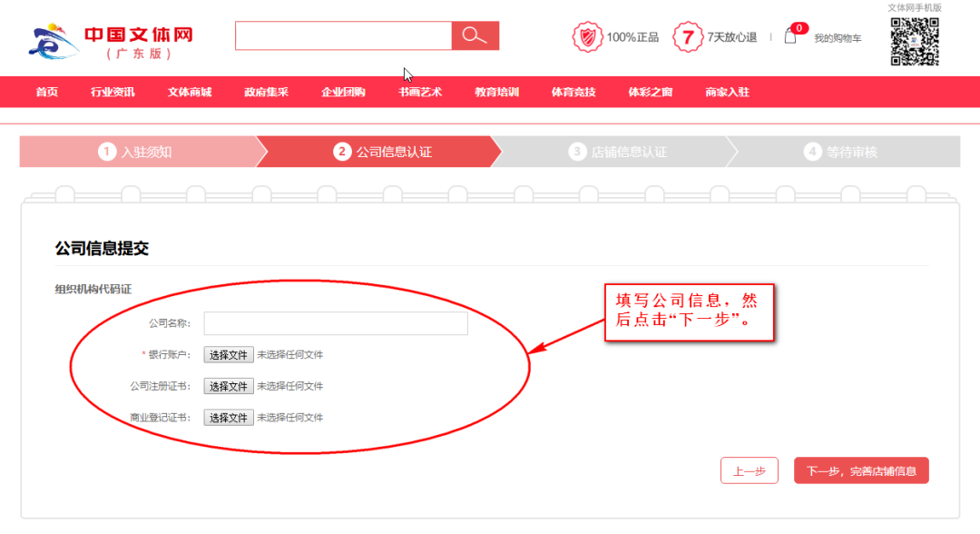Image resolution: width=980 pixels, height=534 pixels.
Task: Click the 100%正品 text
Action: point(632,37)
